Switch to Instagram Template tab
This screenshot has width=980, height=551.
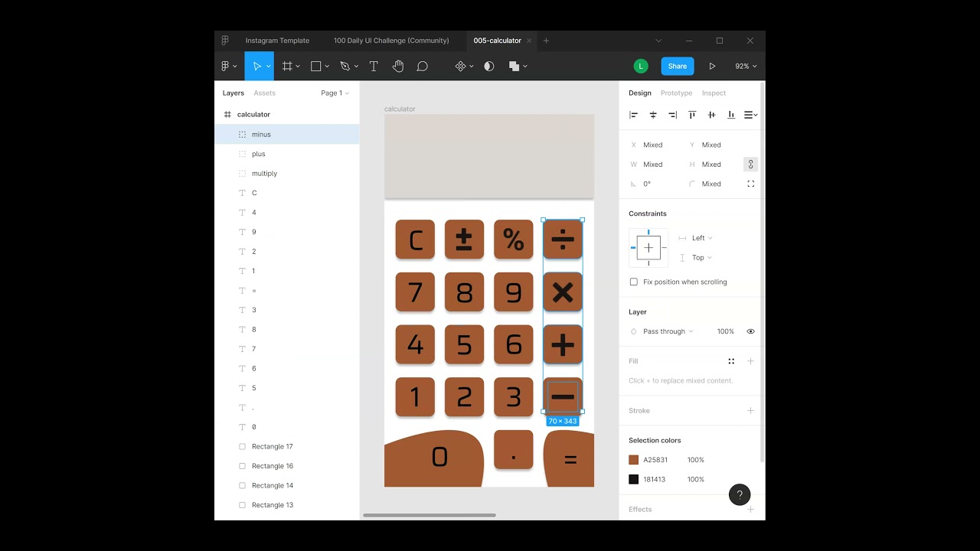tap(277, 41)
